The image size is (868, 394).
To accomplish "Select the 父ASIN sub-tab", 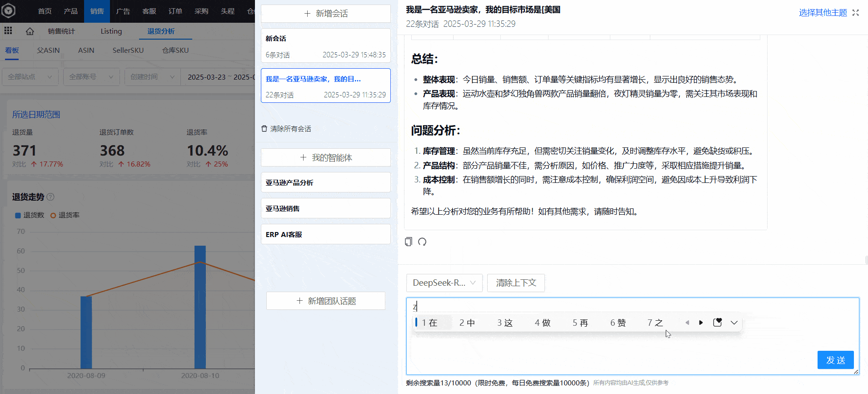I will 48,50.
